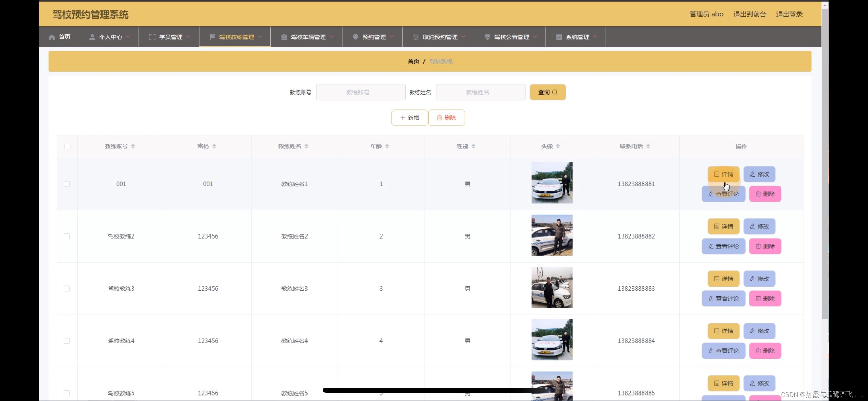Screen dimensions: 868x401
Task: Open the 首页 menu item
Action: coord(64,37)
